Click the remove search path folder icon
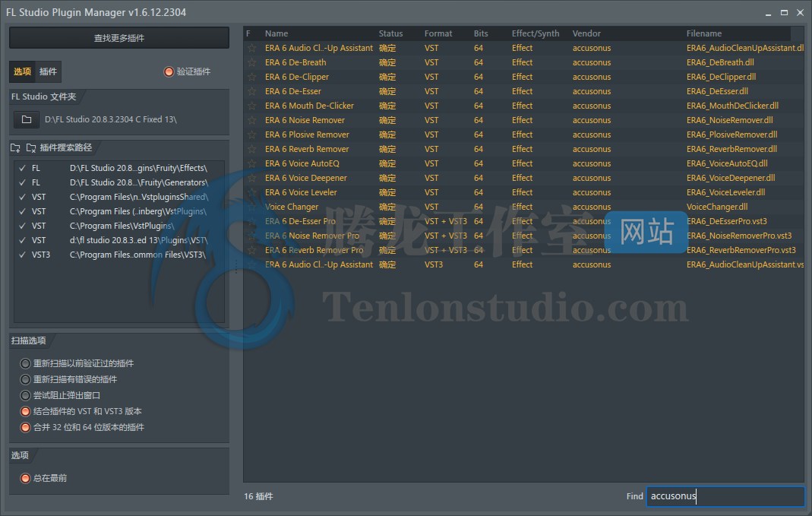The image size is (812, 516). 31,148
